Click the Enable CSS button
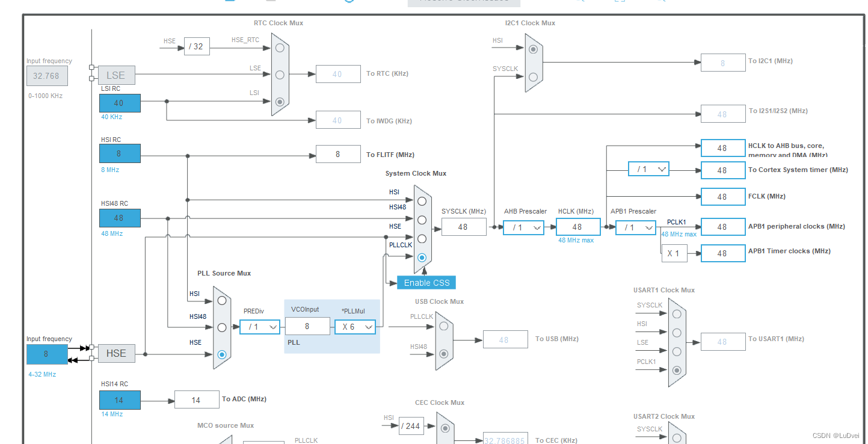 [x=426, y=282]
